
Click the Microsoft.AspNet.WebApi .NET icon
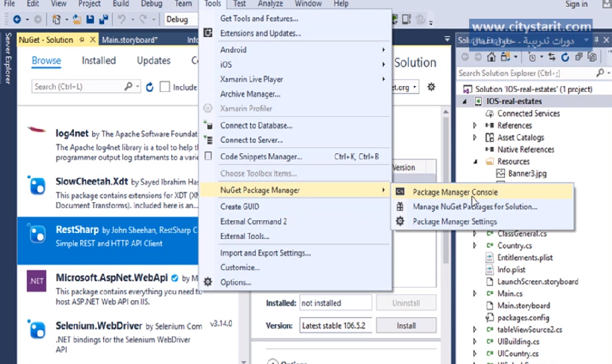pyautogui.click(x=36, y=281)
